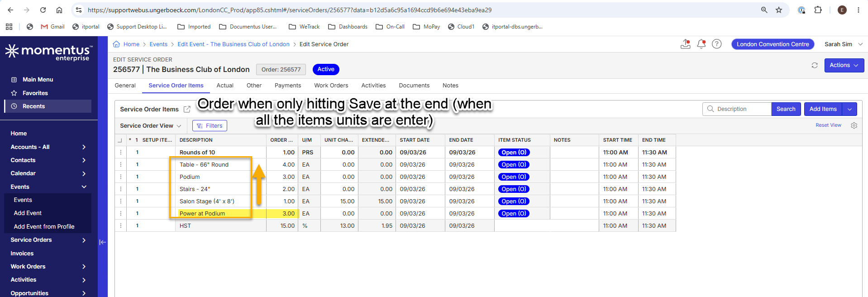This screenshot has height=297, width=868.
Task: Open row menu for HST row
Action: tap(121, 226)
